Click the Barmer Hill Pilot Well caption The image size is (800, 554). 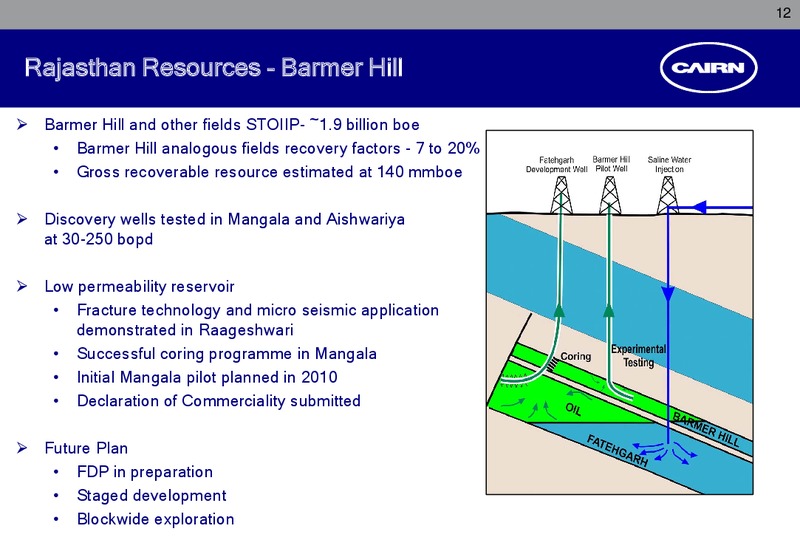click(x=611, y=164)
